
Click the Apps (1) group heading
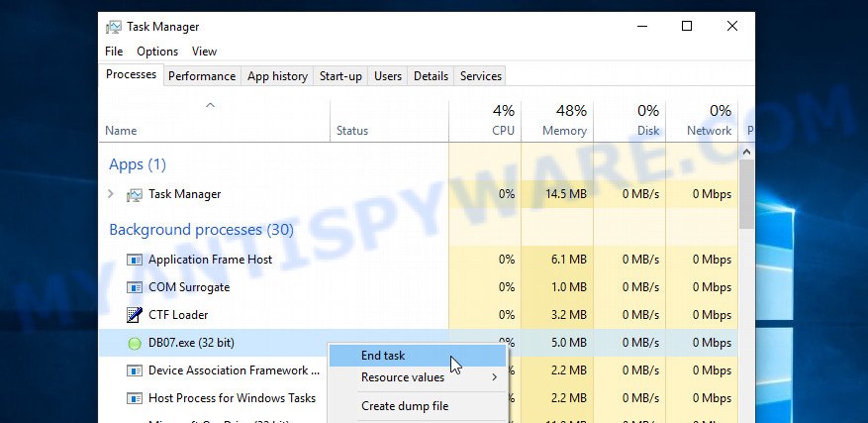[x=138, y=164]
